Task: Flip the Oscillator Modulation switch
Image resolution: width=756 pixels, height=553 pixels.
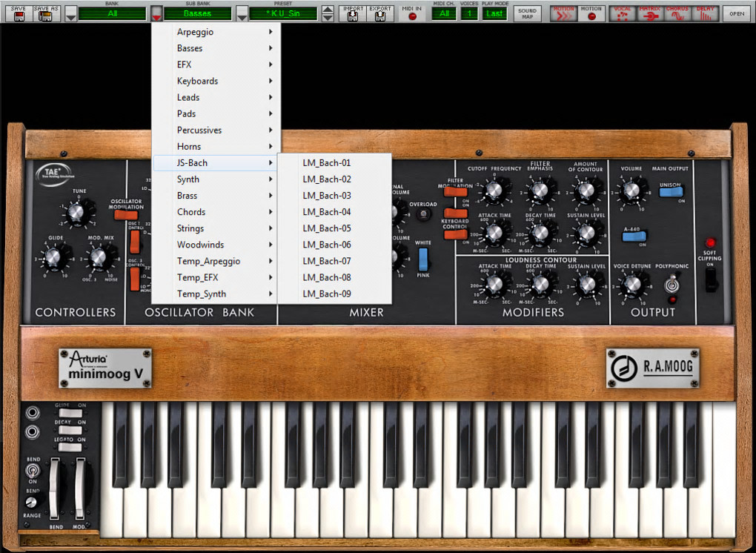Action: (x=125, y=214)
